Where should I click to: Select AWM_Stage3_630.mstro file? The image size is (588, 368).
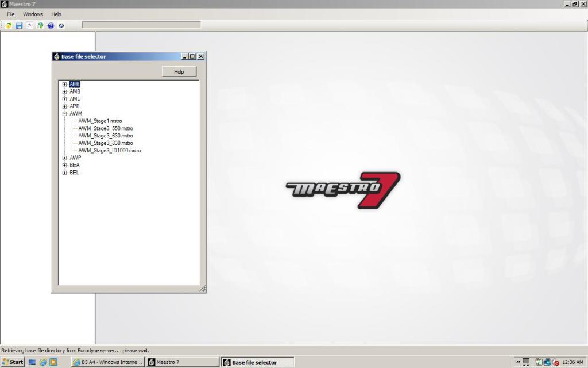(106, 136)
